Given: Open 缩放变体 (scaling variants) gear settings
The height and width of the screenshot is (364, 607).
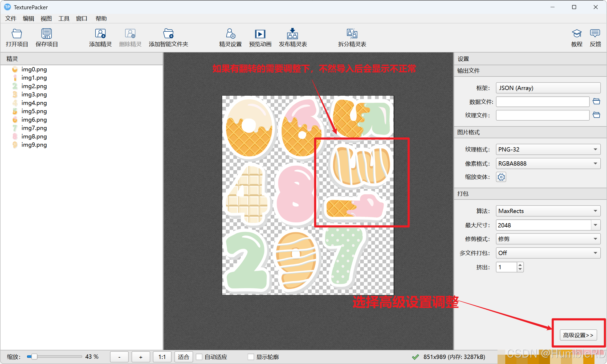Looking at the screenshot, I should pyautogui.click(x=501, y=177).
